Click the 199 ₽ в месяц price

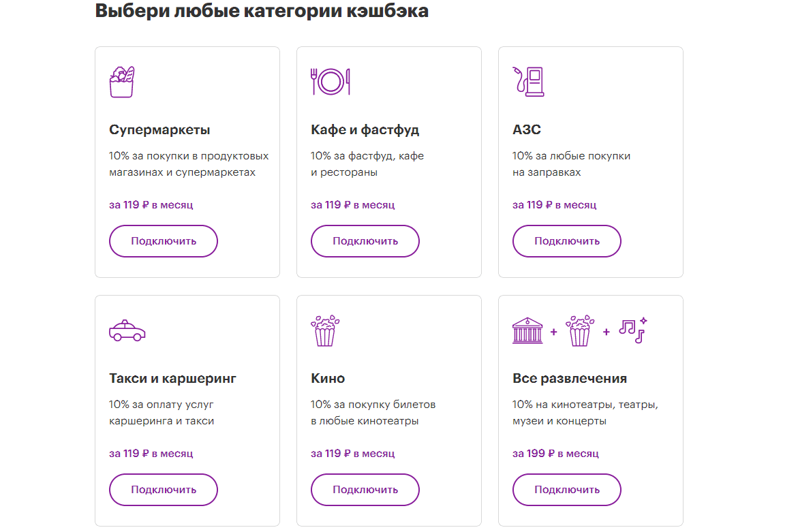555,453
